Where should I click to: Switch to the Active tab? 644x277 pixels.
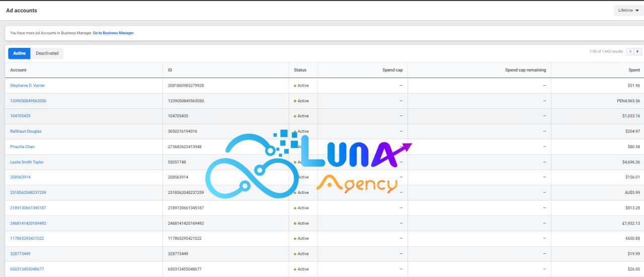tap(19, 53)
